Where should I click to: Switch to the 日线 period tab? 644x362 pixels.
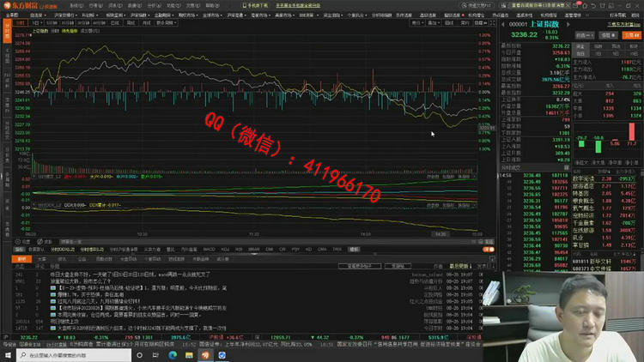coord(115,23)
